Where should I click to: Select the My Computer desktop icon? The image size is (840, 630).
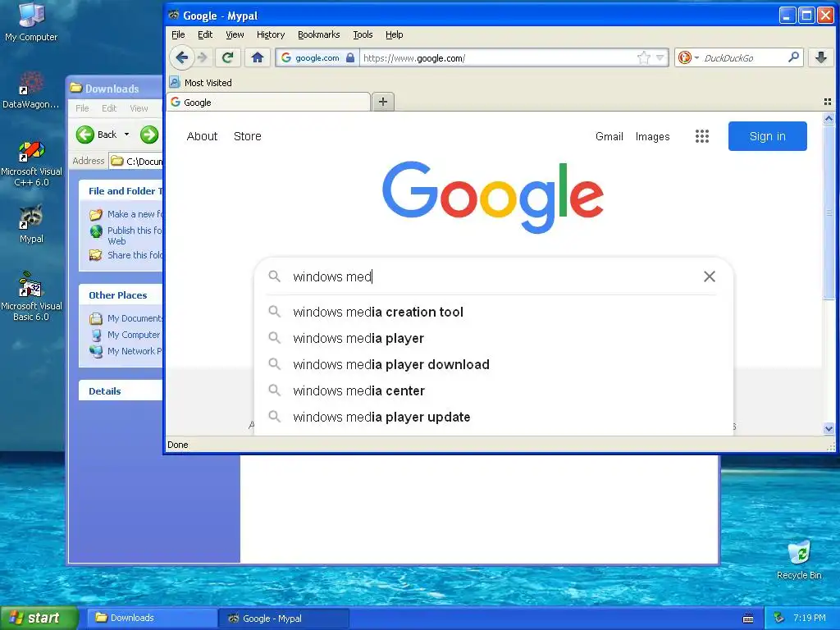(31, 22)
